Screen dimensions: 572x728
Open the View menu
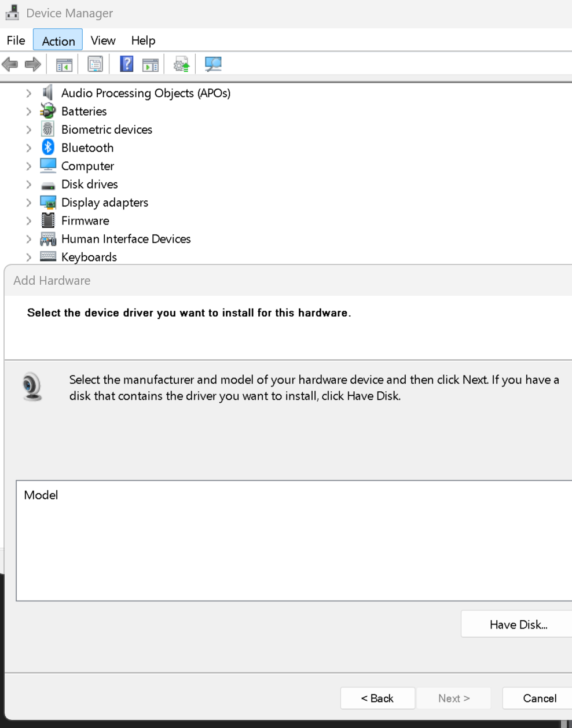tap(103, 41)
